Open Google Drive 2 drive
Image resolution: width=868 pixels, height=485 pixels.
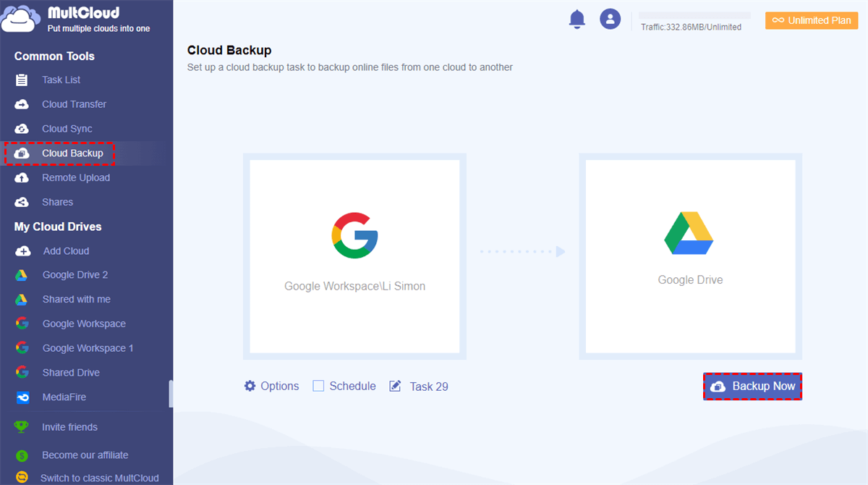(75, 275)
